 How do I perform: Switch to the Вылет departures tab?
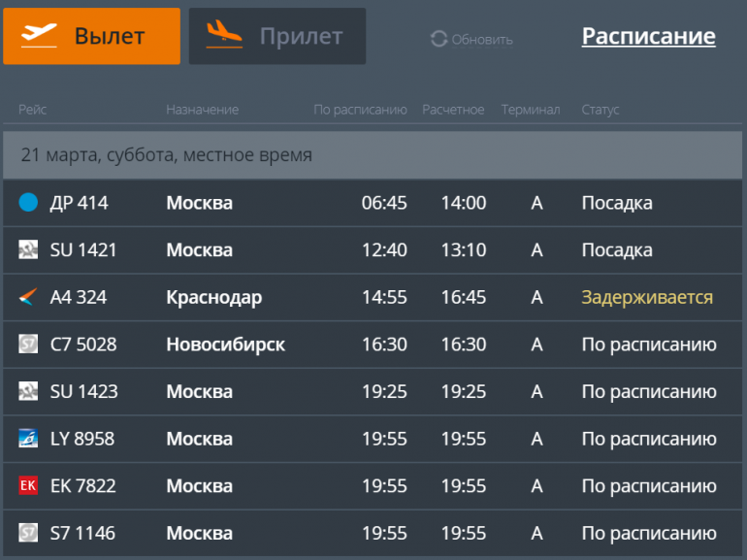pos(91,36)
